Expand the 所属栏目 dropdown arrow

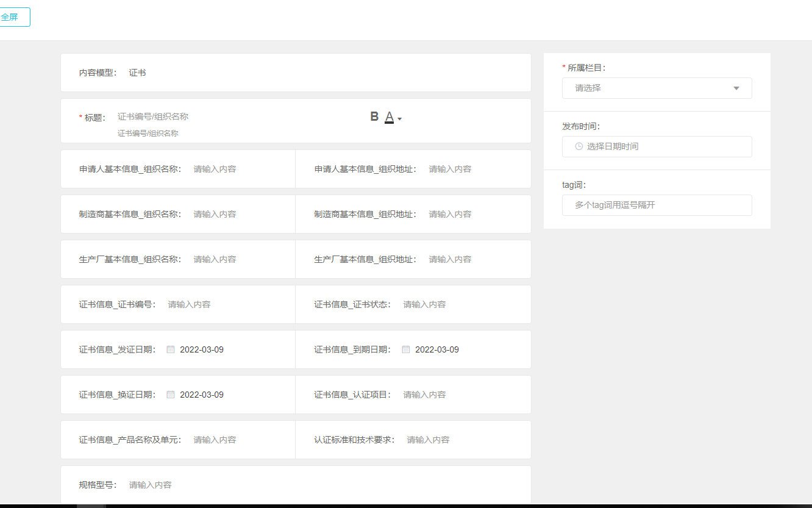tap(736, 88)
